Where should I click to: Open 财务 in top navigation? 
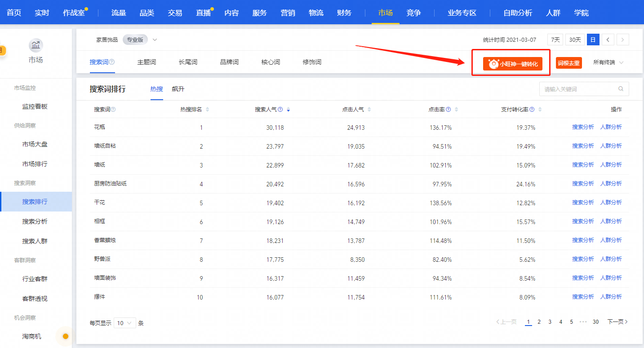(x=344, y=13)
